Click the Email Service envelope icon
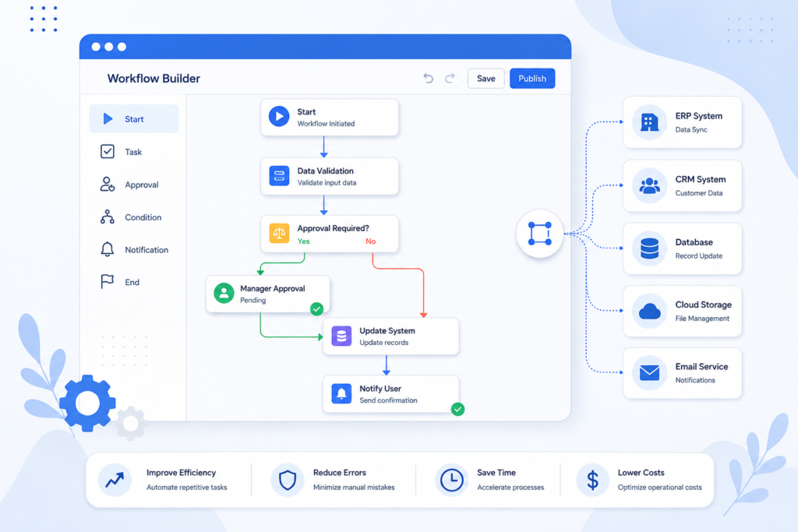The height and width of the screenshot is (532, 798). 649,373
